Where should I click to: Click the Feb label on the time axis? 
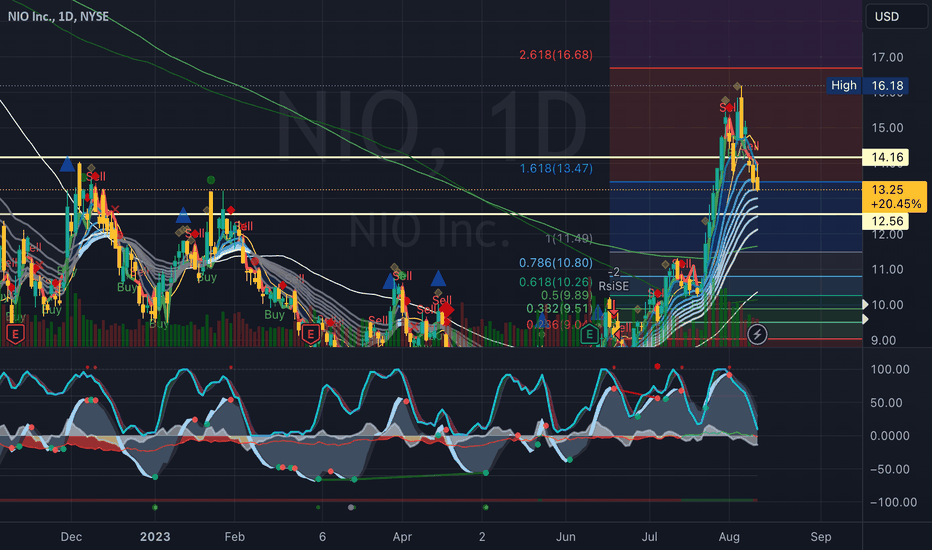[x=235, y=537]
